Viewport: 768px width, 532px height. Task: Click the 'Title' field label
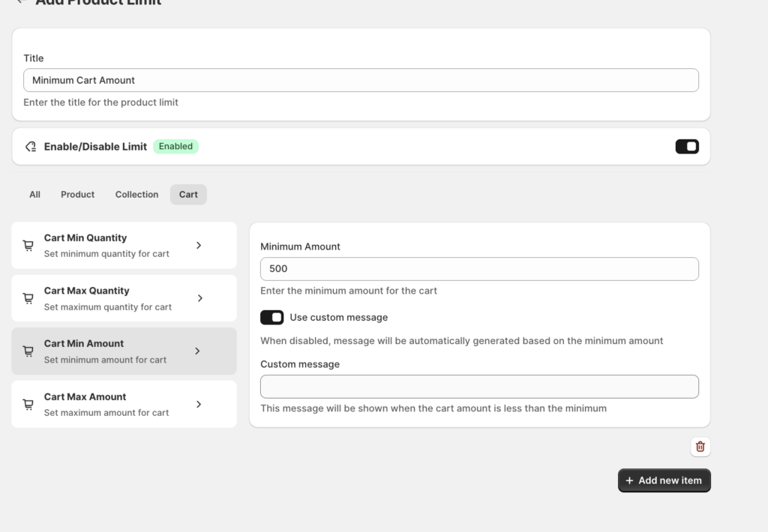pyautogui.click(x=33, y=58)
